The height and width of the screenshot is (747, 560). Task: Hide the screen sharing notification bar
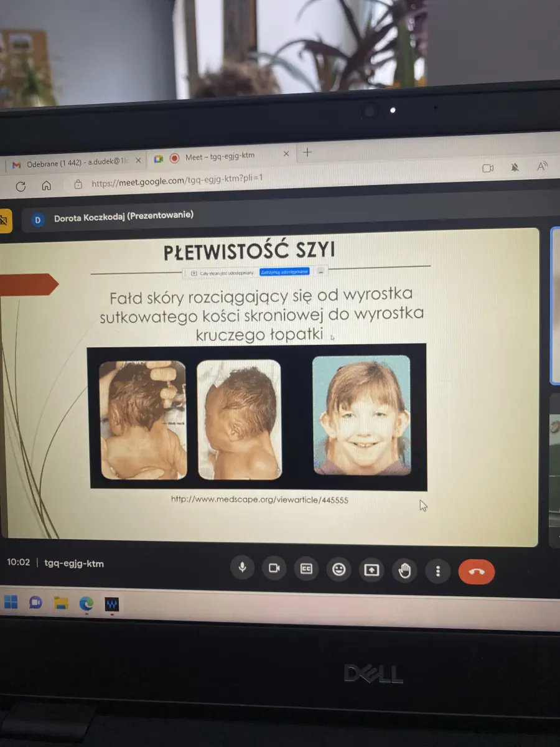[x=320, y=271]
